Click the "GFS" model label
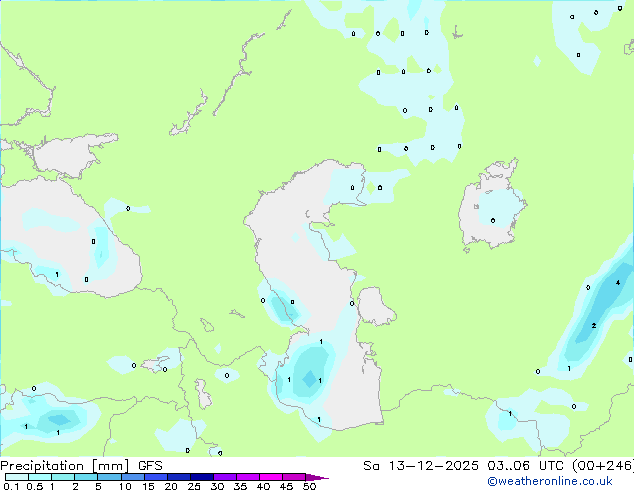The height and width of the screenshot is (490, 634). [x=150, y=466]
